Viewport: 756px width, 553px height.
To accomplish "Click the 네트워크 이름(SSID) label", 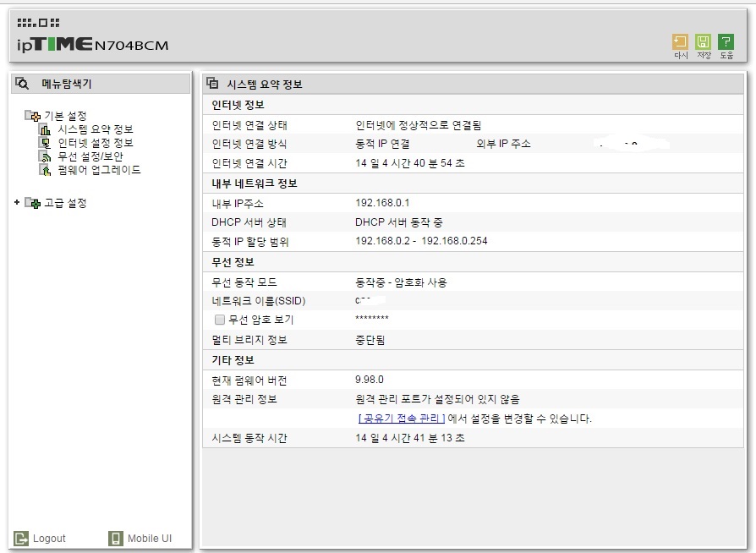I will 259,301.
